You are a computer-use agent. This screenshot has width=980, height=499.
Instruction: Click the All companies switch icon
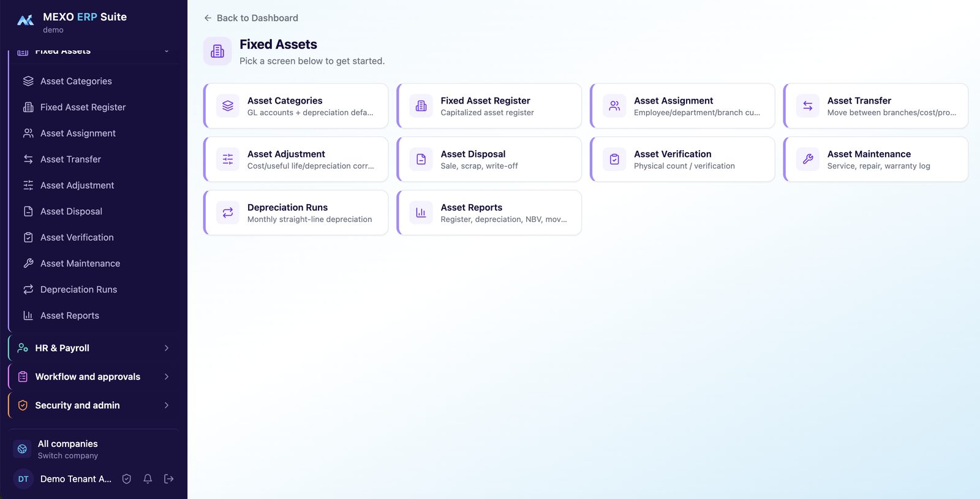click(22, 449)
